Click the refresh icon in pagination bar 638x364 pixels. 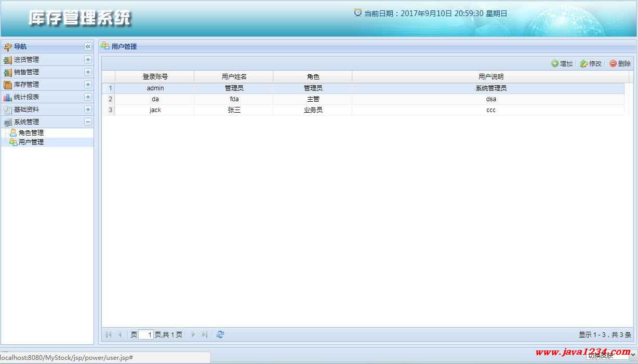220,334
